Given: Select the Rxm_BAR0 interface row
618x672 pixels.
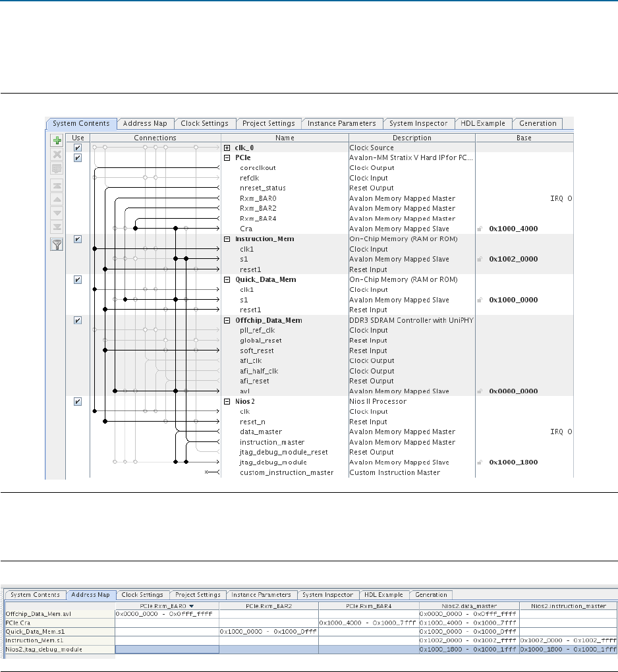Looking at the screenshot, I should [258, 198].
